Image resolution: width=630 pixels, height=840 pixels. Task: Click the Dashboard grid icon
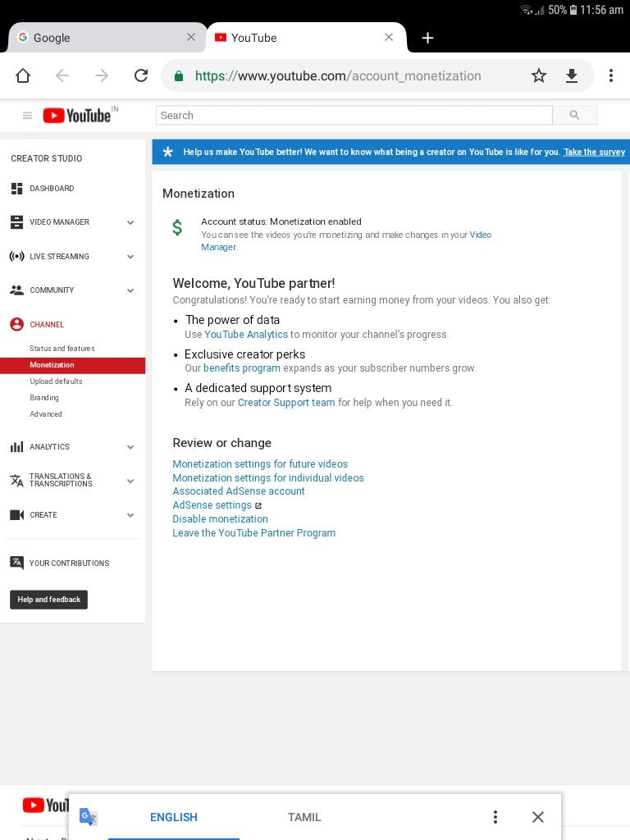click(x=16, y=189)
